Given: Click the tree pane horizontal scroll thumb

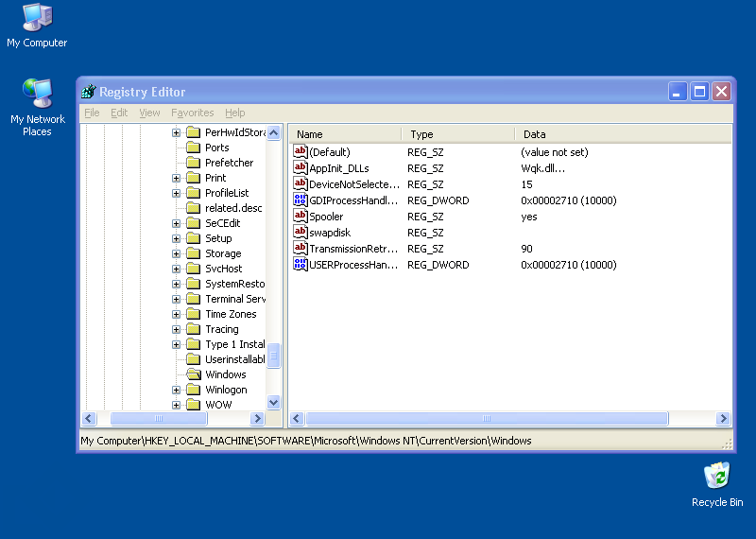Looking at the screenshot, I should click(159, 418).
